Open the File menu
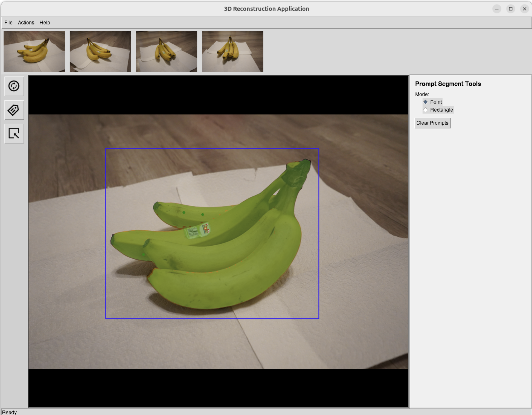This screenshot has height=415, width=532. tap(8, 23)
